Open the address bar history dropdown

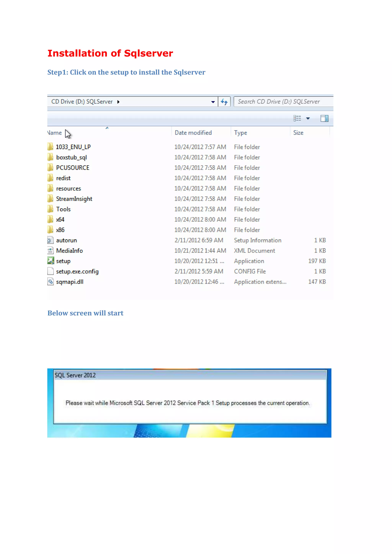click(x=213, y=102)
